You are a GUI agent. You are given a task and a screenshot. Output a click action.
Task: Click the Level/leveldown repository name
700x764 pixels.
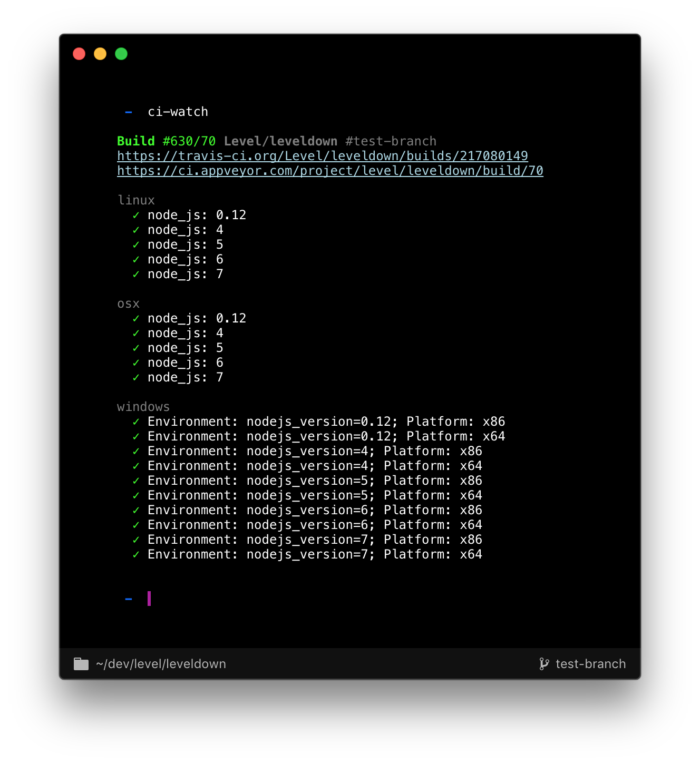pyautogui.click(x=280, y=141)
